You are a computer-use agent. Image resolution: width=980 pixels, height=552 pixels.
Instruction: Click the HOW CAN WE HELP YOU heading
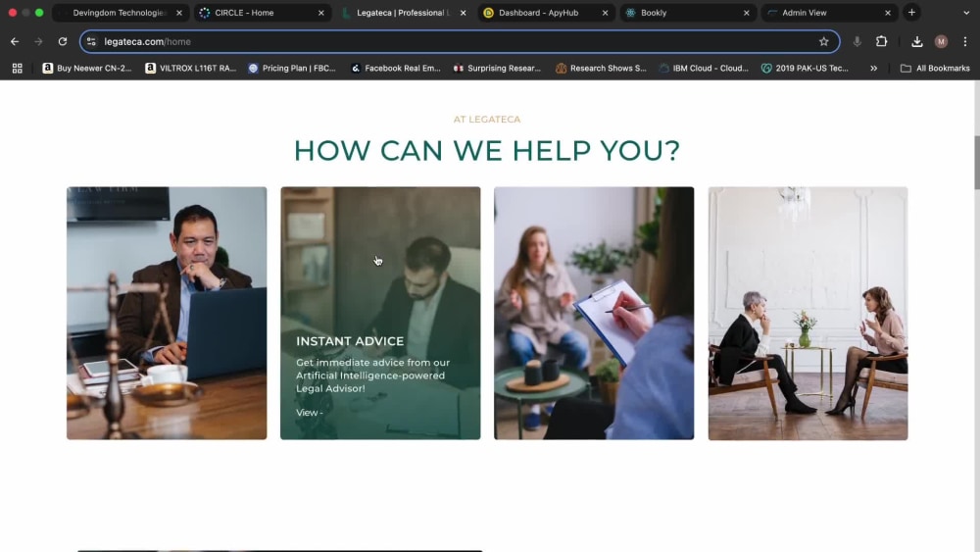487,151
